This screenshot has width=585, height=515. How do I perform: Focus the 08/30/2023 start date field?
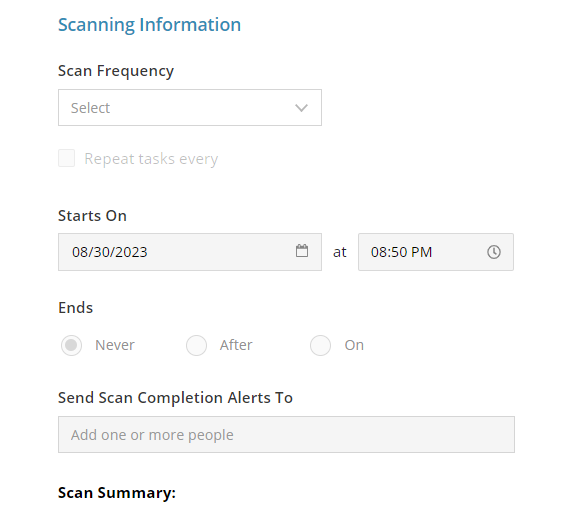(x=190, y=252)
